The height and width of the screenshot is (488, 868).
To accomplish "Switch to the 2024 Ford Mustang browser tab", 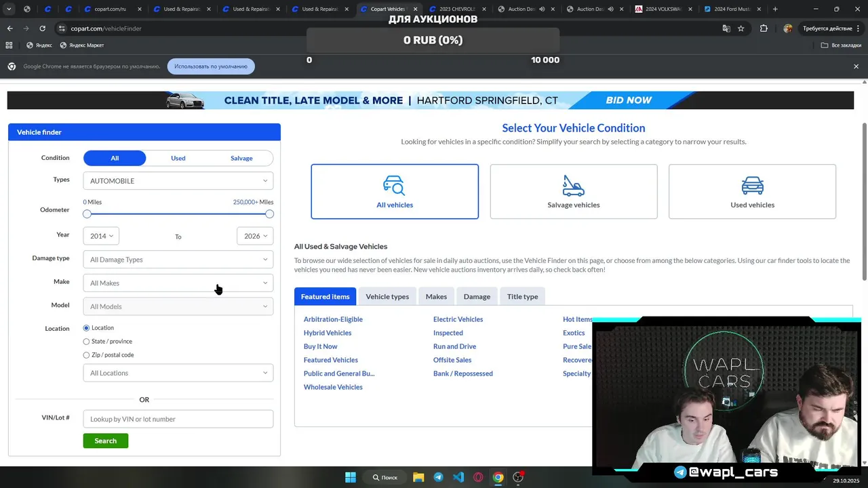I will 732,9.
